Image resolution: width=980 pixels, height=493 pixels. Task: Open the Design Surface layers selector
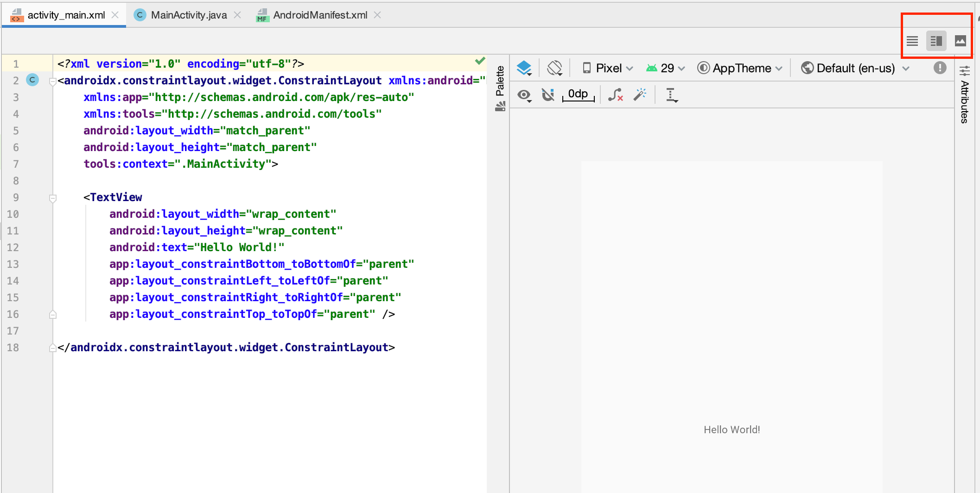pyautogui.click(x=524, y=68)
